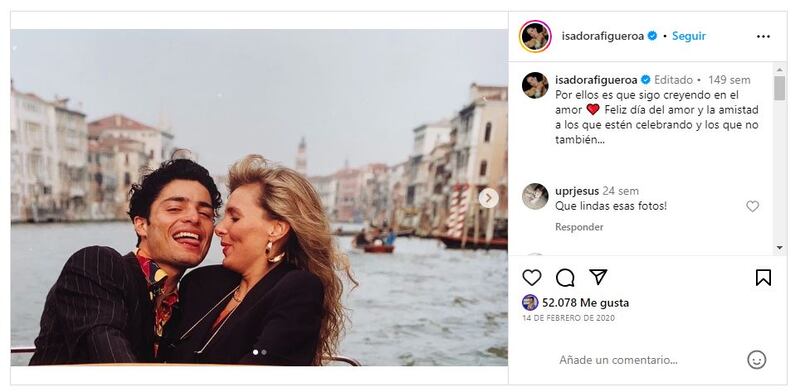Reply to uprjesus via Responder
The image size is (800, 392).
[x=579, y=227]
